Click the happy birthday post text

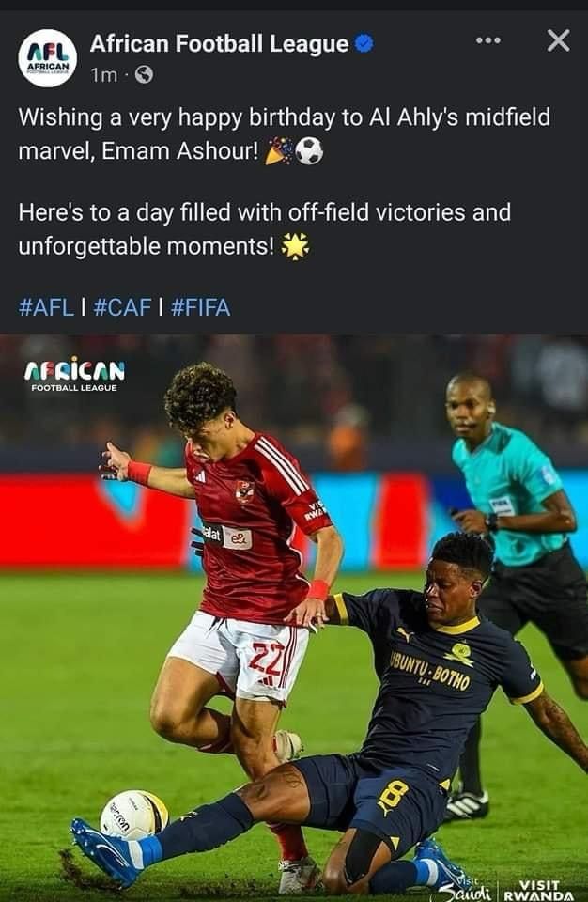pos(285,133)
